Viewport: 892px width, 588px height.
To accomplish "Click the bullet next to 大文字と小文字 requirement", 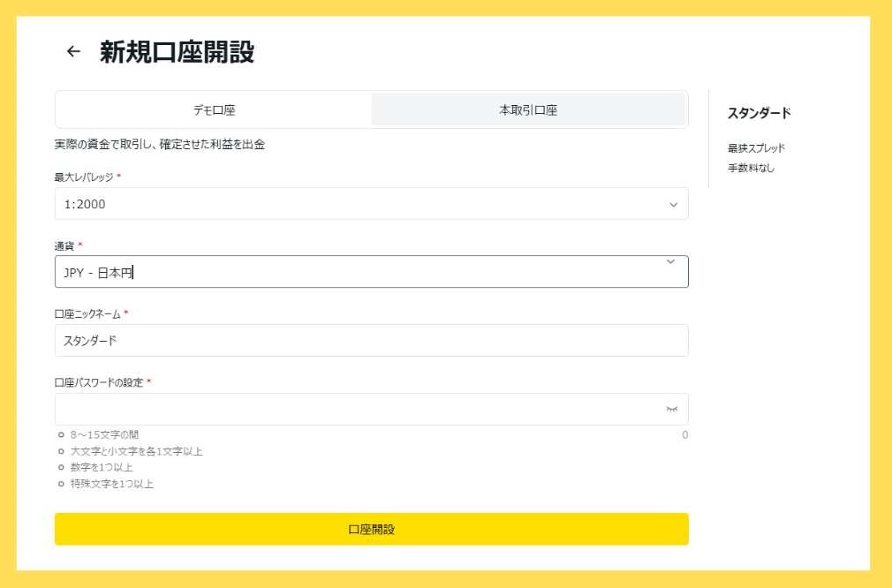I will [59, 450].
